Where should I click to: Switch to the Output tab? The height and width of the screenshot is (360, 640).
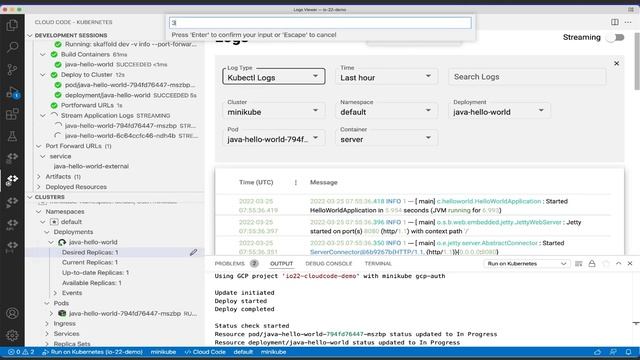tap(281, 264)
